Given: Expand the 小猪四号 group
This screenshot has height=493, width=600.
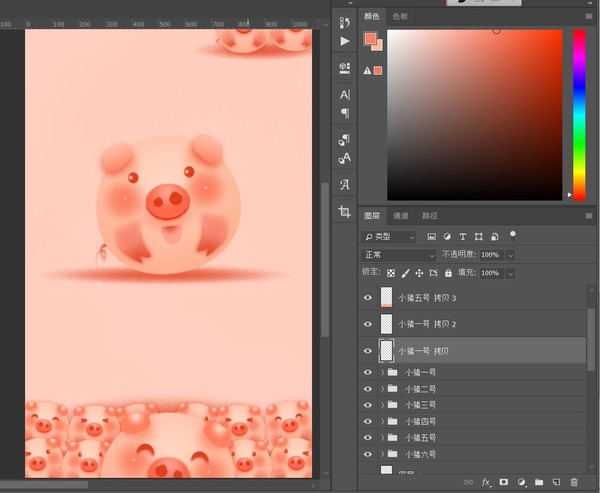Looking at the screenshot, I should 382,421.
